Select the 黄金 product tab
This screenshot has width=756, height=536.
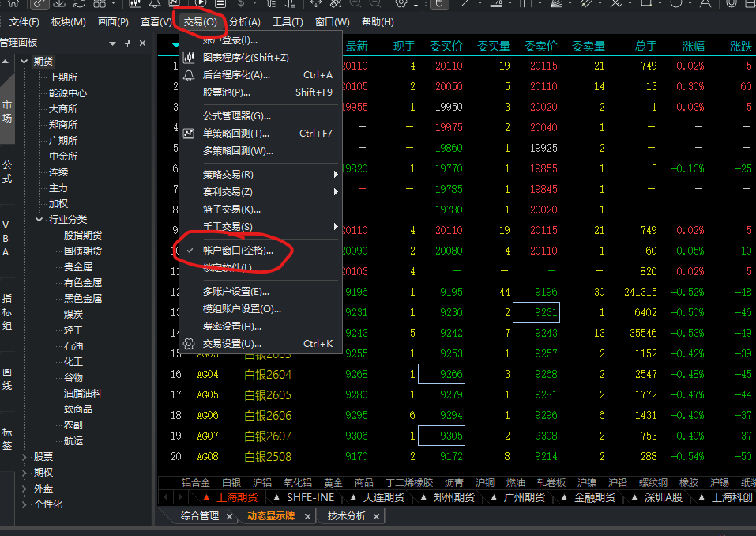(x=333, y=483)
